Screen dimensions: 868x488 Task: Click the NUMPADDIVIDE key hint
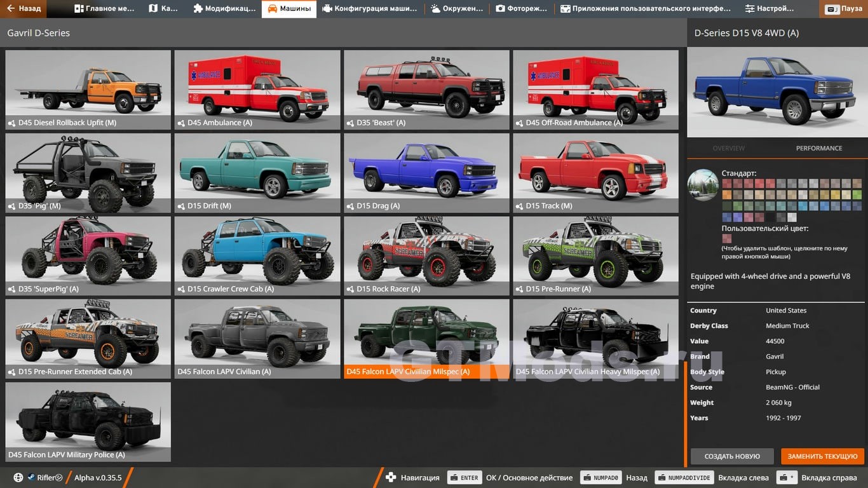coord(684,478)
